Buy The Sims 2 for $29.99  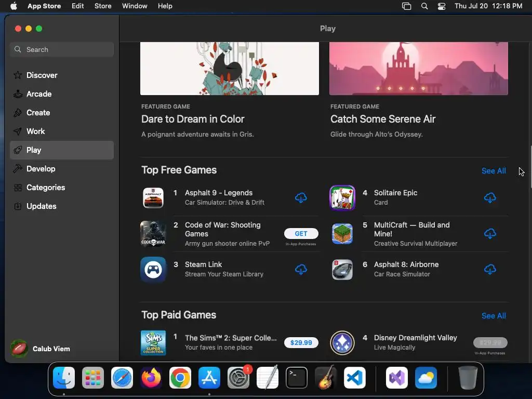(x=301, y=343)
